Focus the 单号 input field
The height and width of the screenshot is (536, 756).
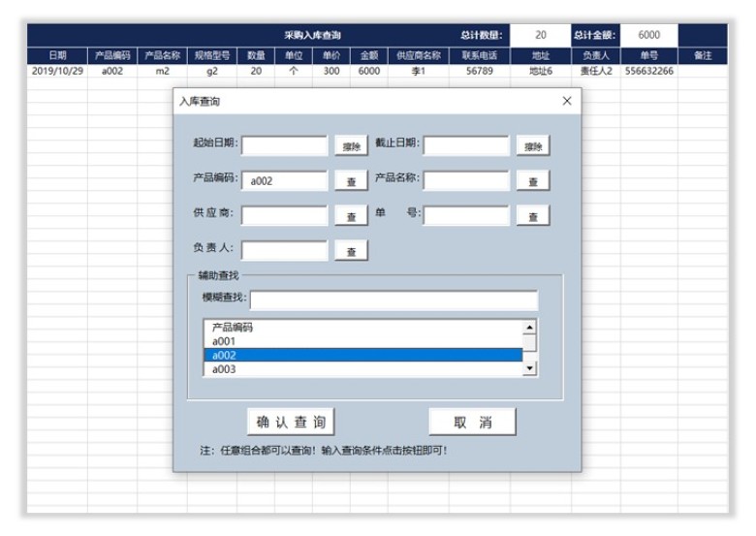click(466, 216)
